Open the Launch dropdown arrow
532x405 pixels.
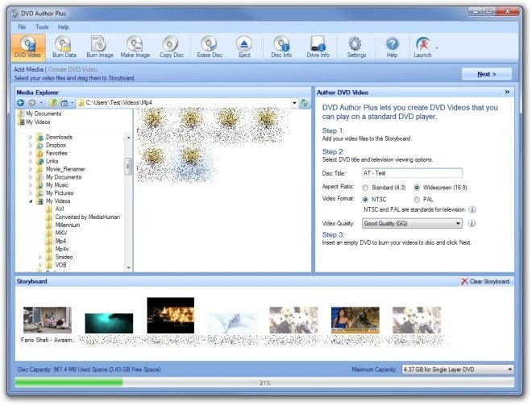pos(437,48)
